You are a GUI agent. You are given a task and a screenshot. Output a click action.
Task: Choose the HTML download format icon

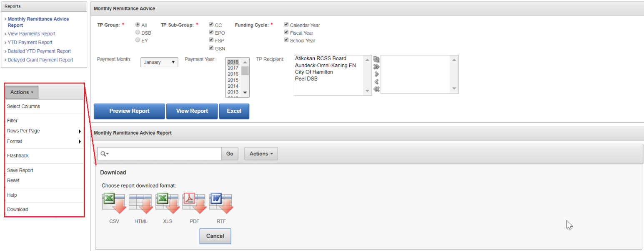point(140,203)
